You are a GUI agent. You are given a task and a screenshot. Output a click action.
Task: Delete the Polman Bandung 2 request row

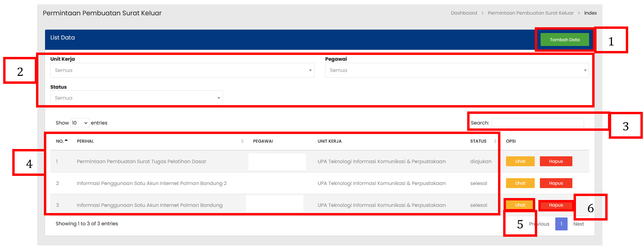coord(556,183)
